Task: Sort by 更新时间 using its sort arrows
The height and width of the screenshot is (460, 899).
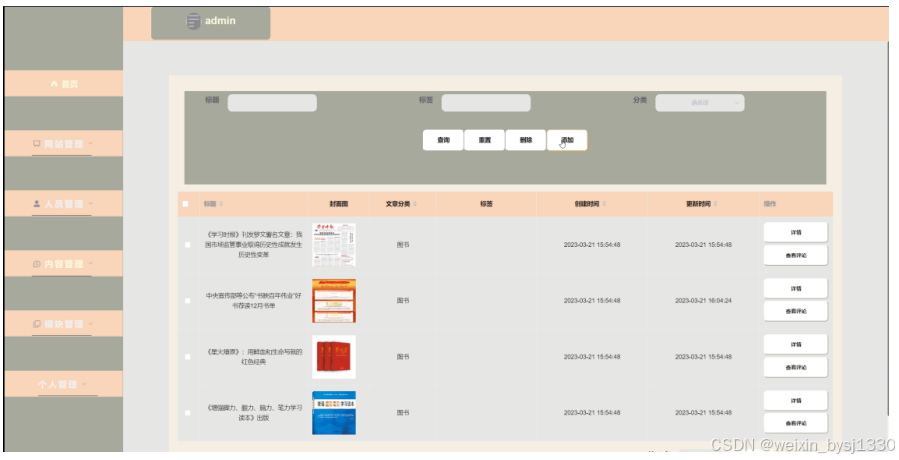Action: pos(716,204)
